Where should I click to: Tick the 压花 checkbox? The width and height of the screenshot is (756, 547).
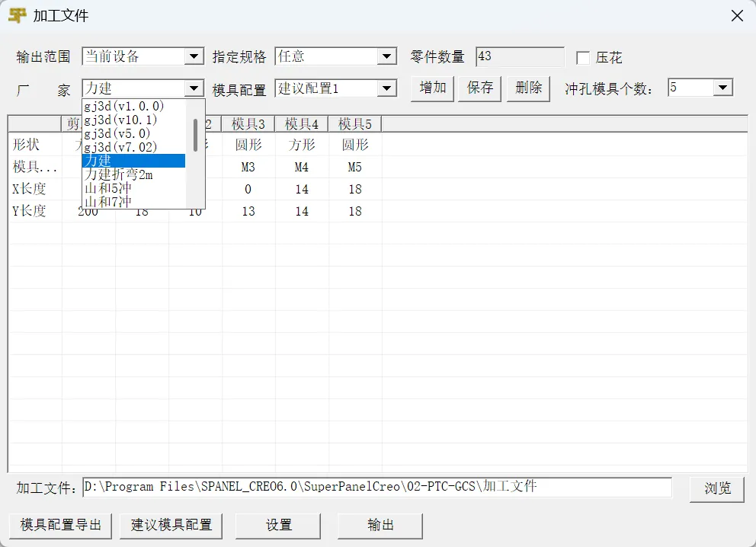pyautogui.click(x=582, y=58)
